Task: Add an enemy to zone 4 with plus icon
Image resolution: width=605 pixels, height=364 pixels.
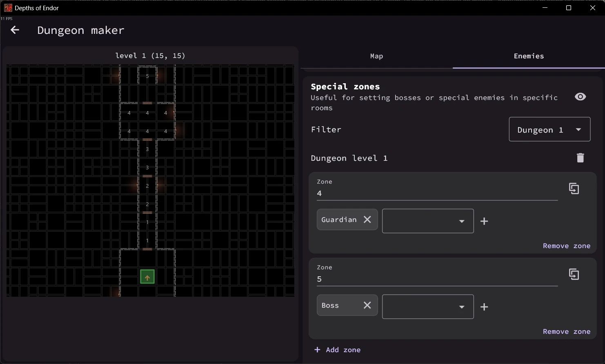Action: click(484, 221)
